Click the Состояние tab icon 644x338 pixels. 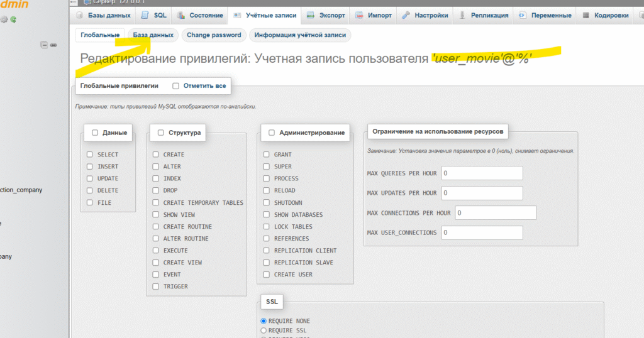[x=180, y=15]
